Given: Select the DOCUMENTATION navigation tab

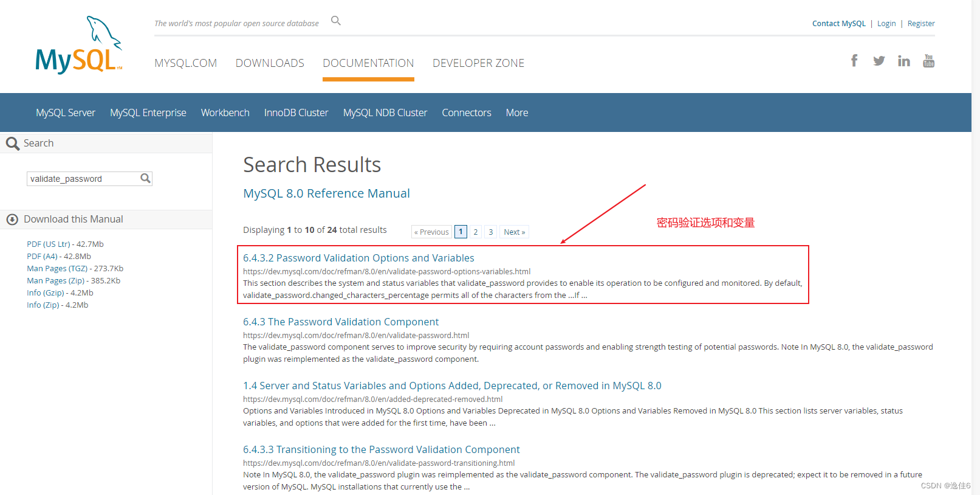Looking at the screenshot, I should click(x=368, y=63).
